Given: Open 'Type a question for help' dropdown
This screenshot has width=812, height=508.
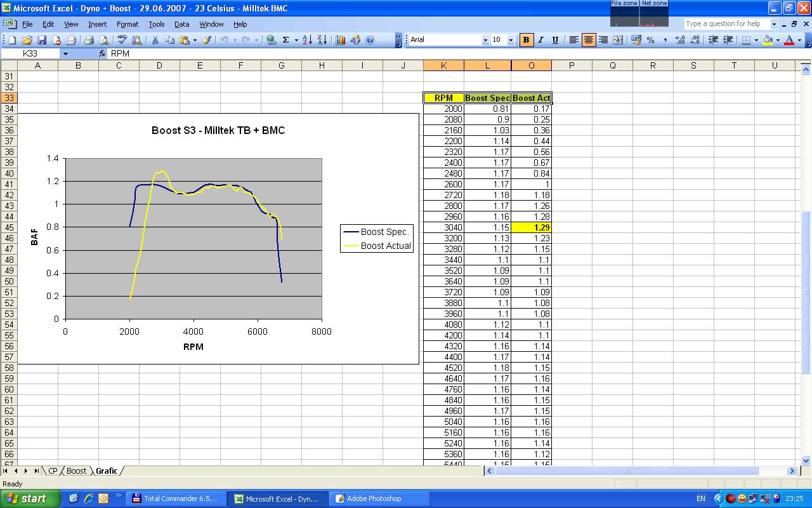Looking at the screenshot, I should click(x=774, y=24).
